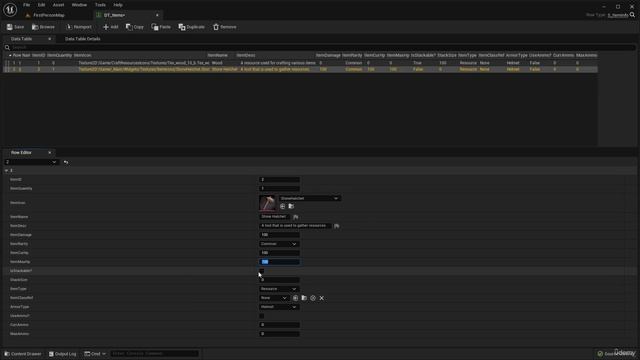This screenshot has height=360, width=640.
Task: Click ItemClassRef circular edit icon
Action: pyautogui.click(x=313, y=298)
